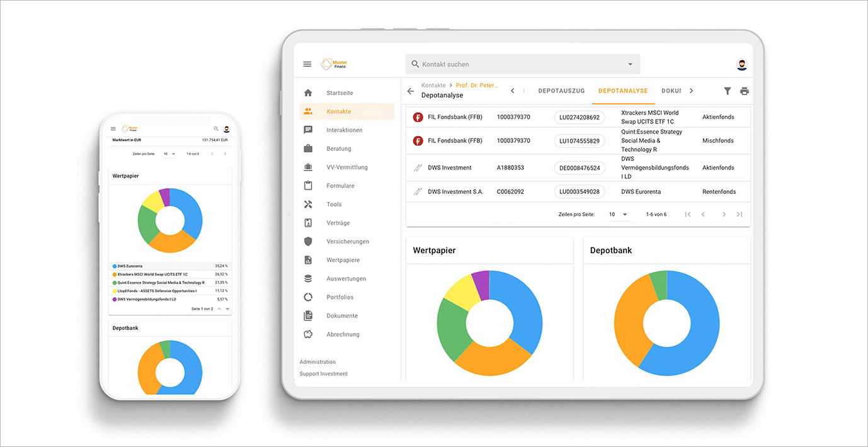Open Versicherungen via its shield icon
This screenshot has width=868, height=447.
307,241
